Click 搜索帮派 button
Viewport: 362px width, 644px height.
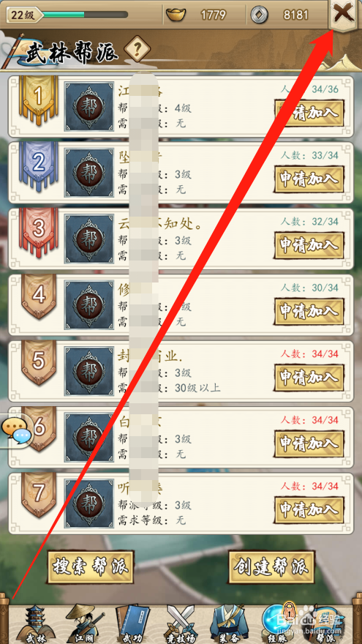(x=91, y=566)
